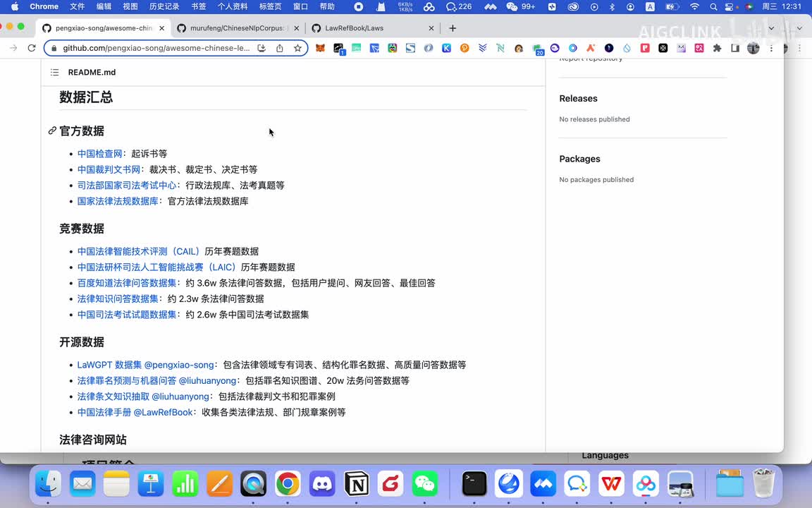
Task: Open Notion from the dock
Action: point(357,484)
